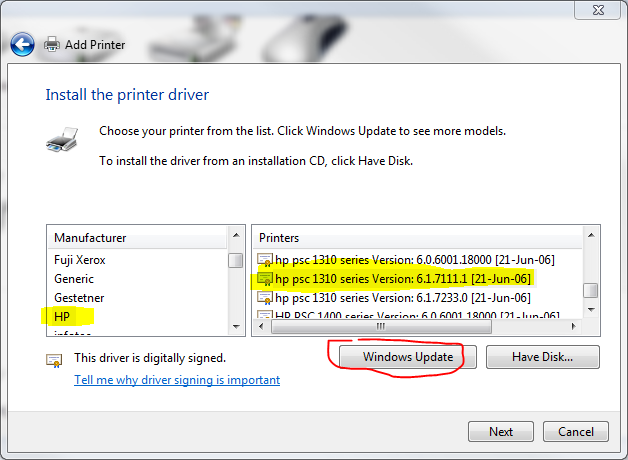
Task: Click Printers list scroll down arrow
Action: click(591, 309)
